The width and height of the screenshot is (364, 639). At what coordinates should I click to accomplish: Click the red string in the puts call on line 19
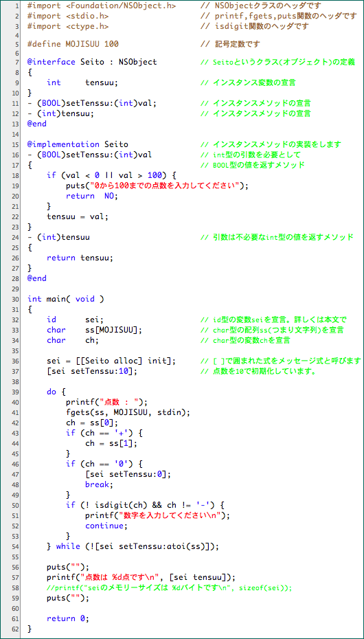[160, 186]
